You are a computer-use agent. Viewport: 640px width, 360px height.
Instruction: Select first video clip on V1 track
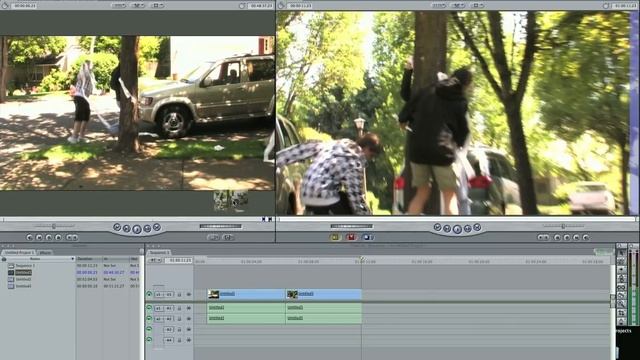tap(246, 294)
